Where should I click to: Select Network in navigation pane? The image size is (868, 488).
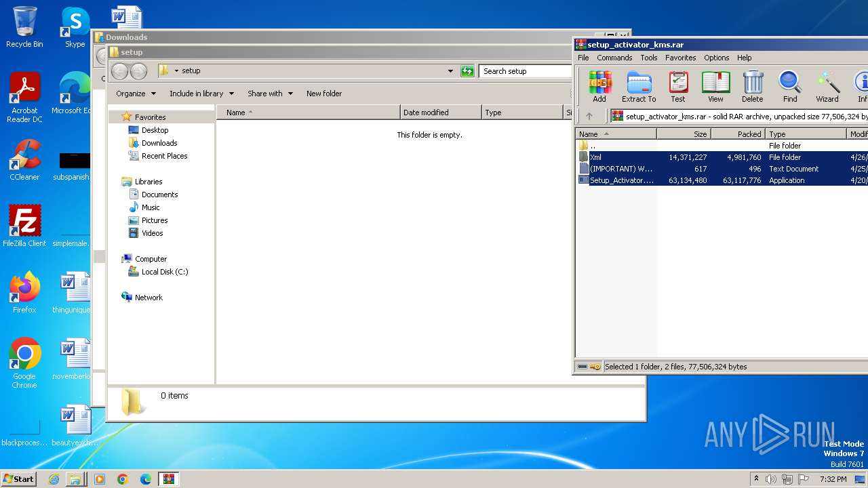149,298
